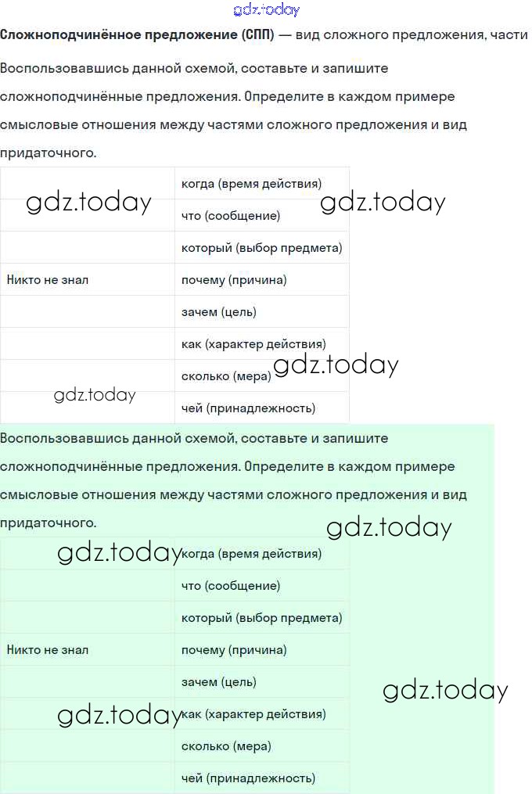Image resolution: width=532 pixels, height=794 pixels.
Task: Click "который (выбор предмета)" in white table
Action: click(x=261, y=248)
